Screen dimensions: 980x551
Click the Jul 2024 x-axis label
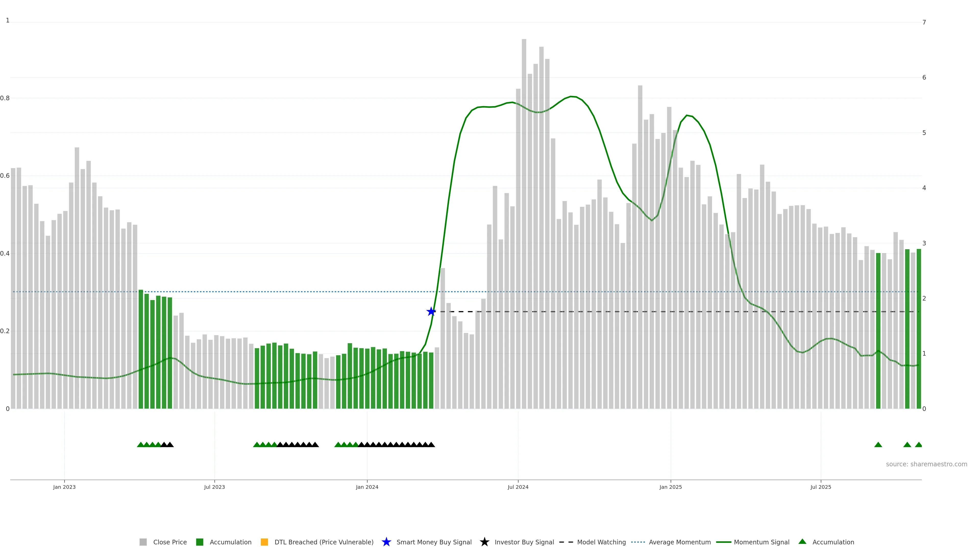[518, 487]
